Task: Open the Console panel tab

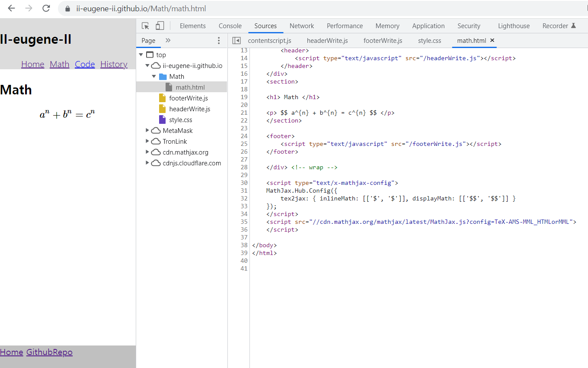Action: point(230,26)
